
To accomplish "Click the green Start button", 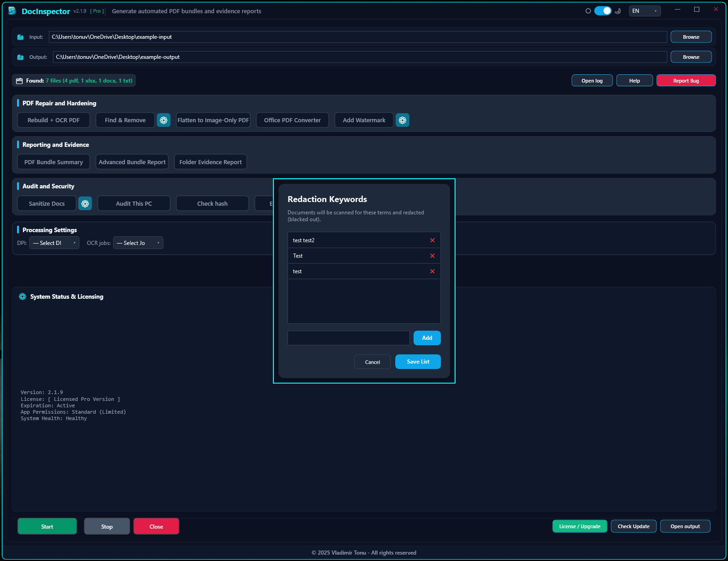I will [47, 526].
